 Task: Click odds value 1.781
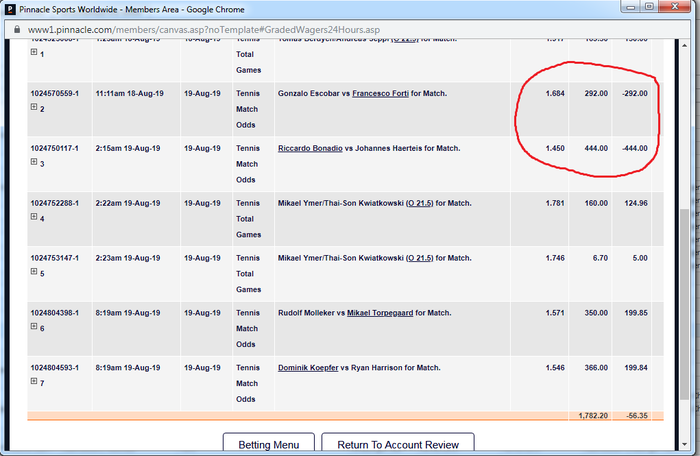[x=555, y=203]
